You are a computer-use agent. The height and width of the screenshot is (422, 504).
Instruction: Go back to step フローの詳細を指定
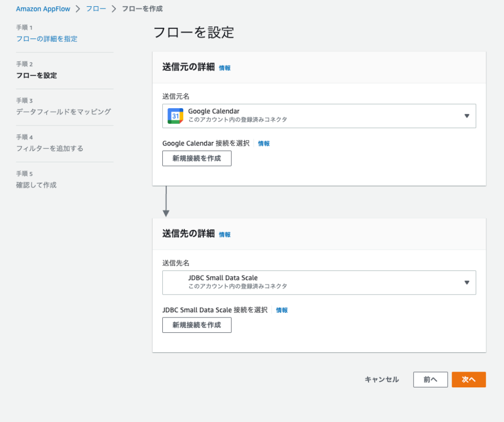[46, 38]
